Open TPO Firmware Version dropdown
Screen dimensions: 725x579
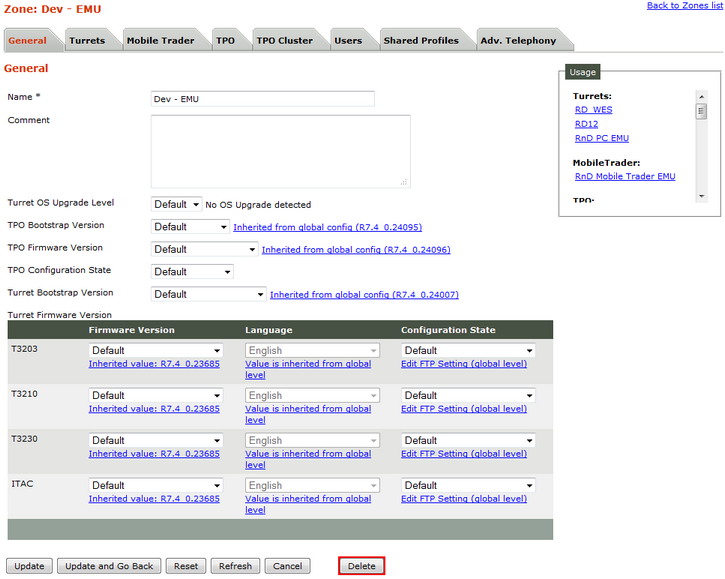tap(204, 249)
